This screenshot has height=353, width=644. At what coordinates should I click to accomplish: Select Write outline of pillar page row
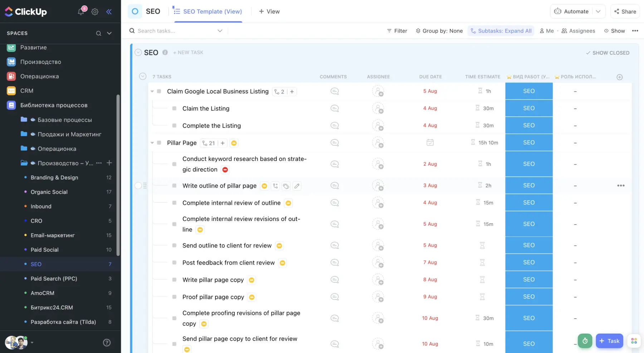coord(138,186)
